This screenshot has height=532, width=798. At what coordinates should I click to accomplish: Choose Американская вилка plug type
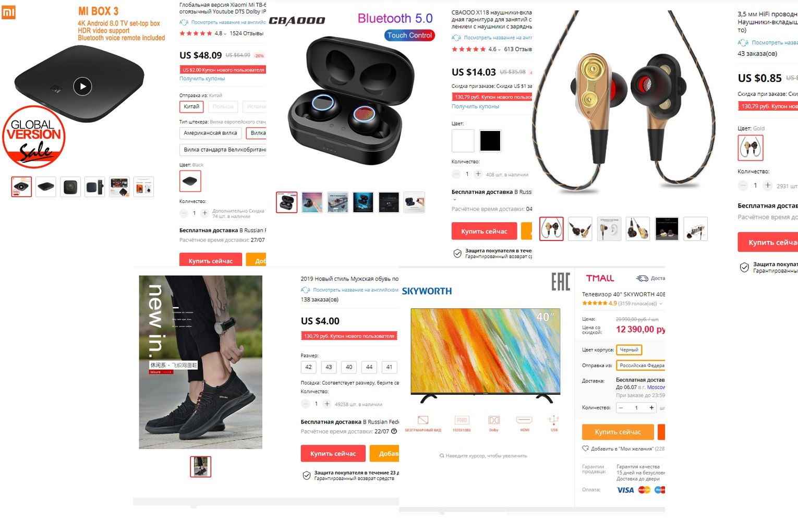pyautogui.click(x=210, y=133)
